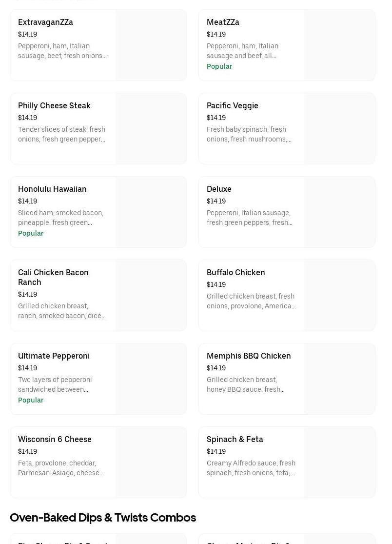The width and height of the screenshot is (392, 544).
Task: Open the ExtravaganZZa pizza item
Action: click(x=45, y=22)
